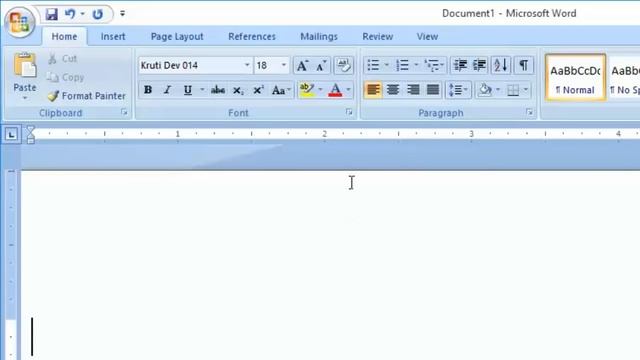Switch to the Home tab
Screen dimensions: 640x360
64,36
